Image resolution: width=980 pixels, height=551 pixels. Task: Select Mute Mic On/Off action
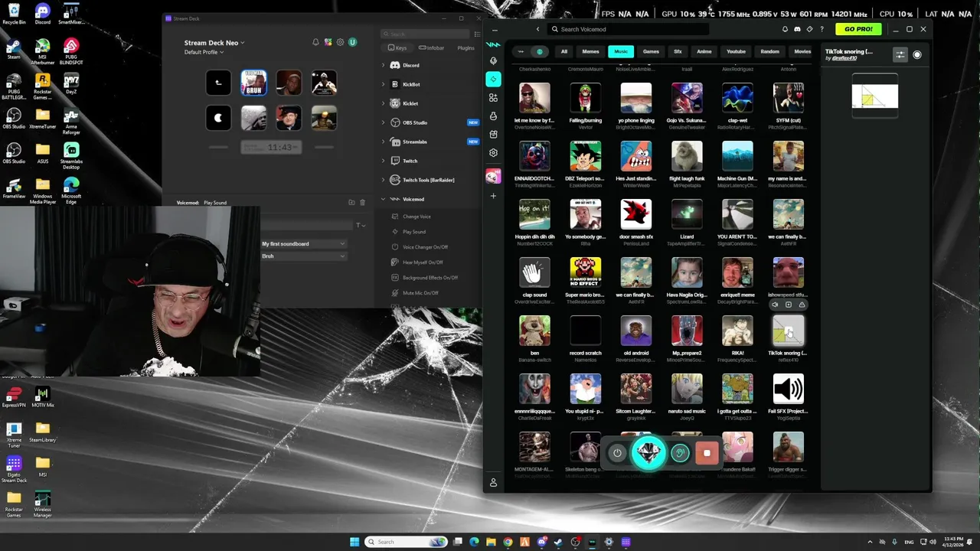pyautogui.click(x=420, y=293)
